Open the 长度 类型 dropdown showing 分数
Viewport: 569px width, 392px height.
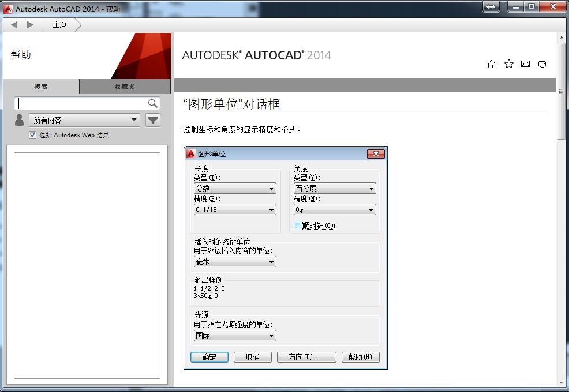pyautogui.click(x=235, y=188)
